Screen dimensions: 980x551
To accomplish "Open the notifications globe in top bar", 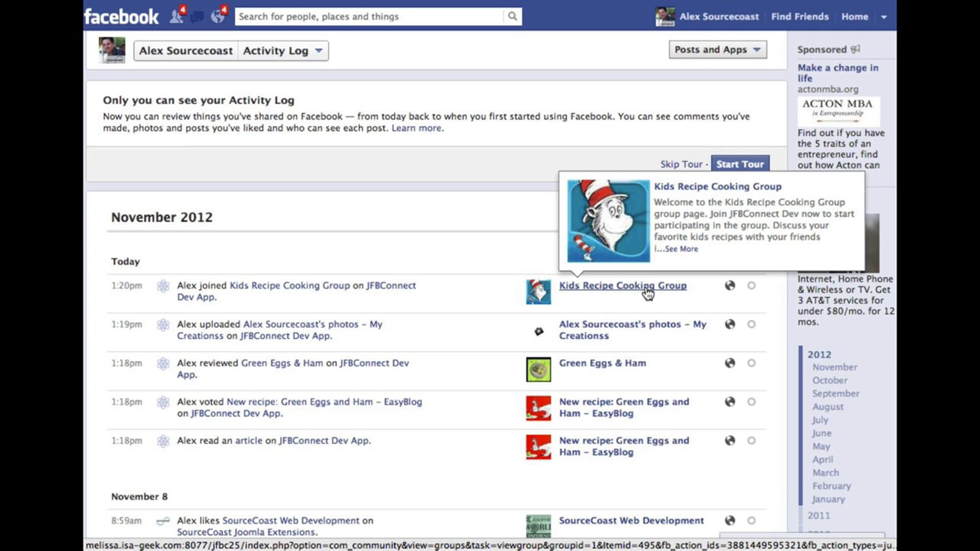I will 218,16.
